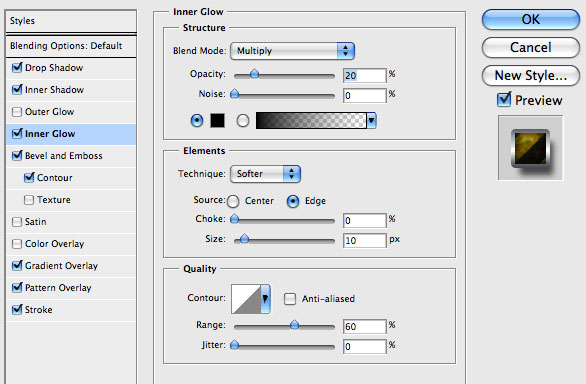
Task: Toggle the Pattern Overlay checkbox
Action: tap(17, 288)
